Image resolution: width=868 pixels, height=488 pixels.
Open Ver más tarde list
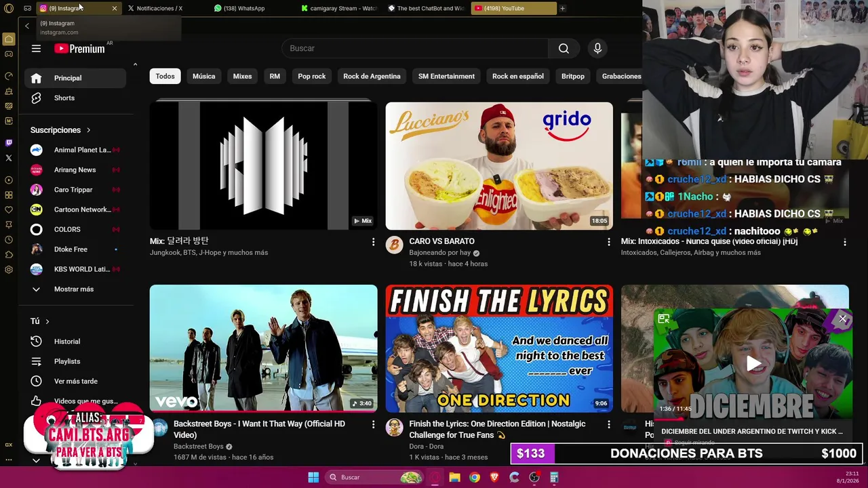pyautogui.click(x=75, y=382)
